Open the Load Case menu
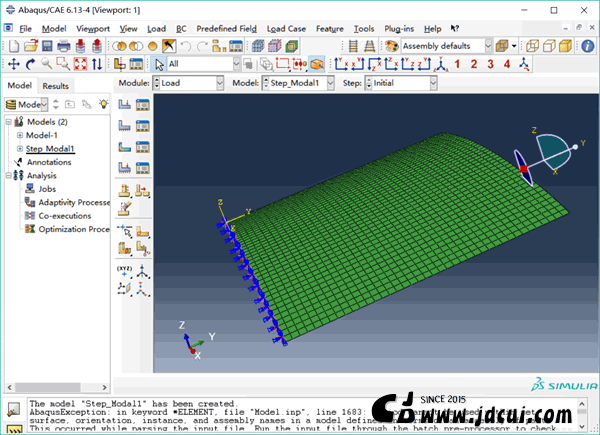 click(286, 29)
